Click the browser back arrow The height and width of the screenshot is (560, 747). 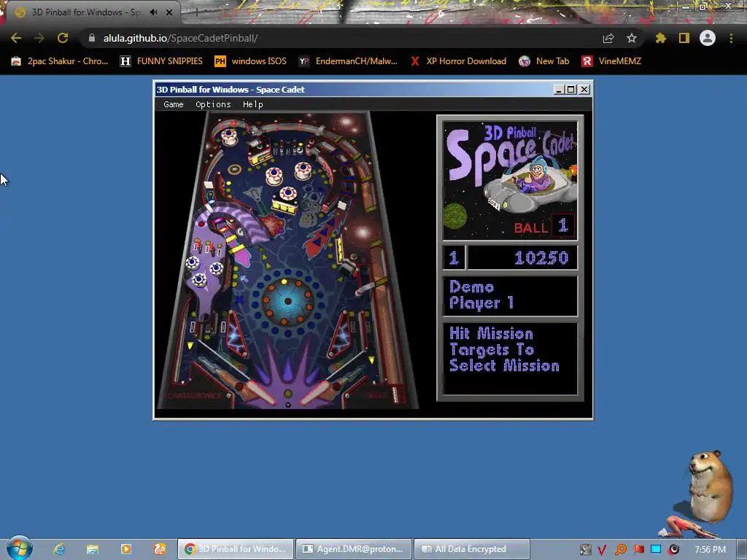pos(16,38)
